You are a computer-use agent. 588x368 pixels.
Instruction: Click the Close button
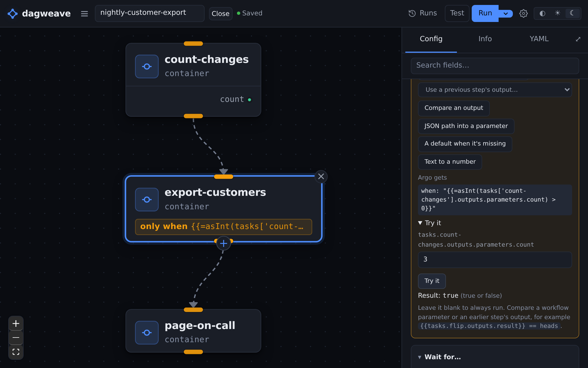pyautogui.click(x=220, y=13)
